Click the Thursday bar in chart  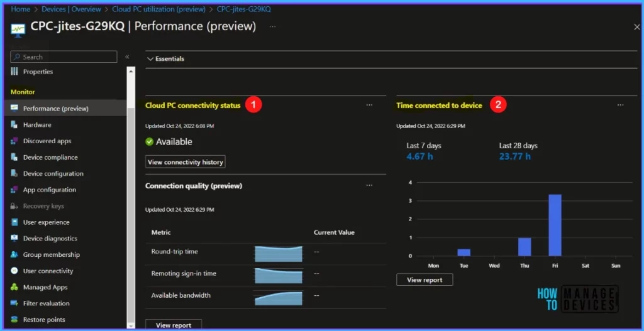tap(525, 247)
